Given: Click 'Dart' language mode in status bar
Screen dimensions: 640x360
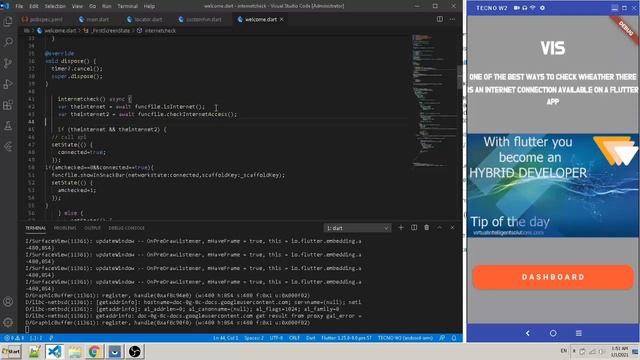Looking at the screenshot, I should coord(311,338).
